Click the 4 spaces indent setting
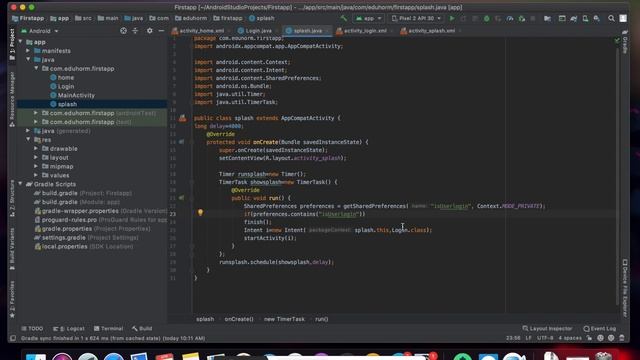The height and width of the screenshot is (360, 640). pyautogui.click(x=570, y=338)
